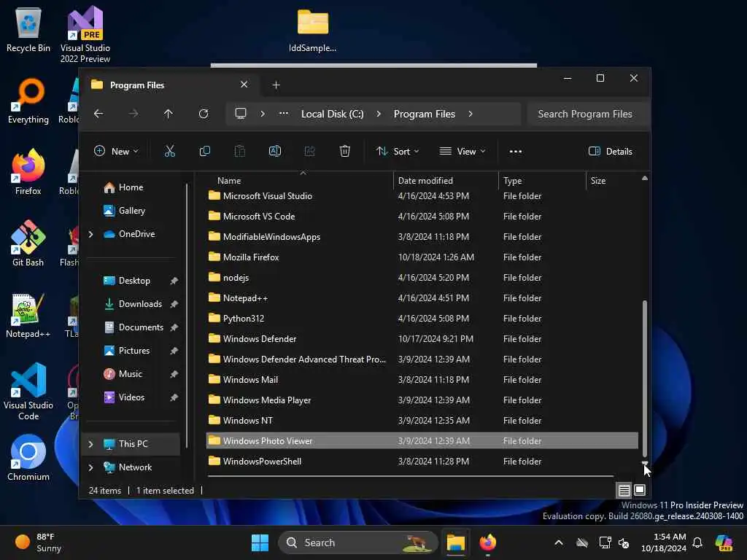The image size is (747, 560).
Task: Open Videos quick access item
Action: (131, 397)
